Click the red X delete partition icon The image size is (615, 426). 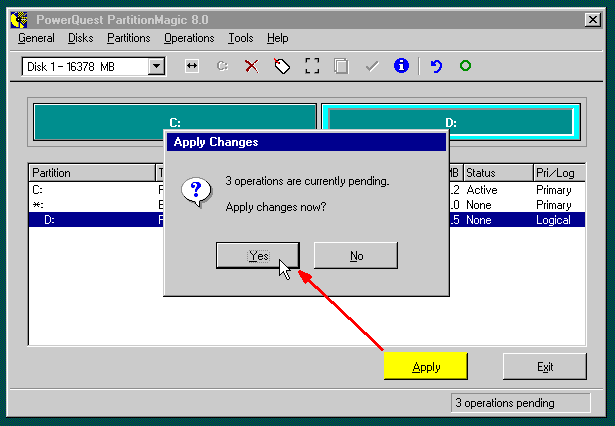click(252, 66)
